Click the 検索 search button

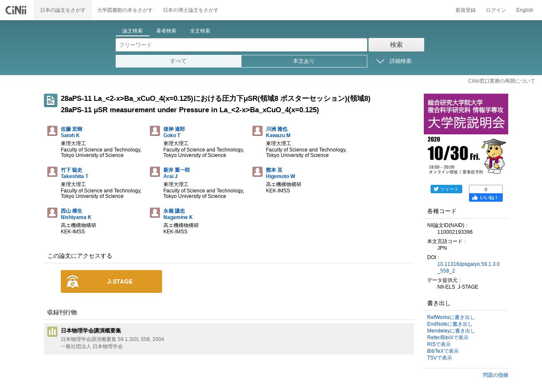[x=396, y=45]
